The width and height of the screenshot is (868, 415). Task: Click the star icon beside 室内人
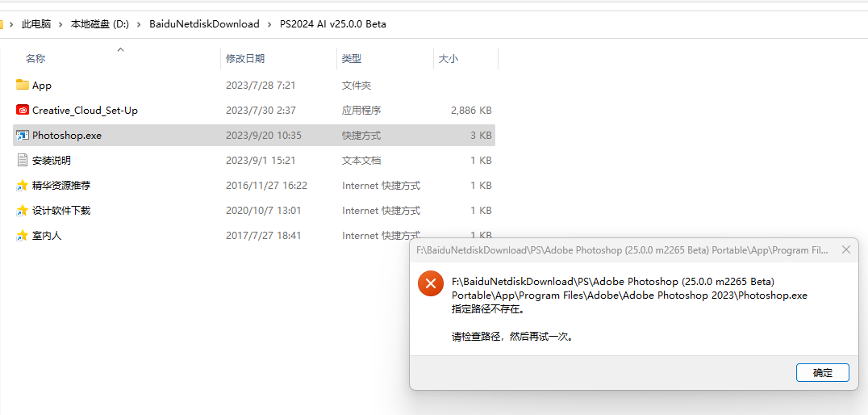[x=22, y=236]
